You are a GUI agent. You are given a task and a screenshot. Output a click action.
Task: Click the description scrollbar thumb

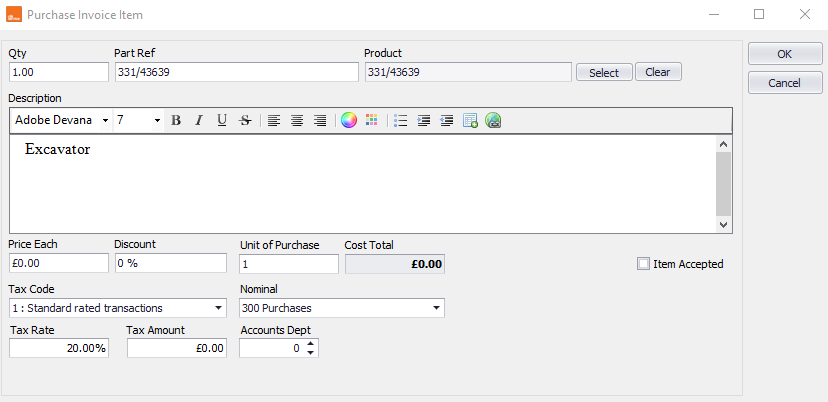pyautogui.click(x=723, y=184)
